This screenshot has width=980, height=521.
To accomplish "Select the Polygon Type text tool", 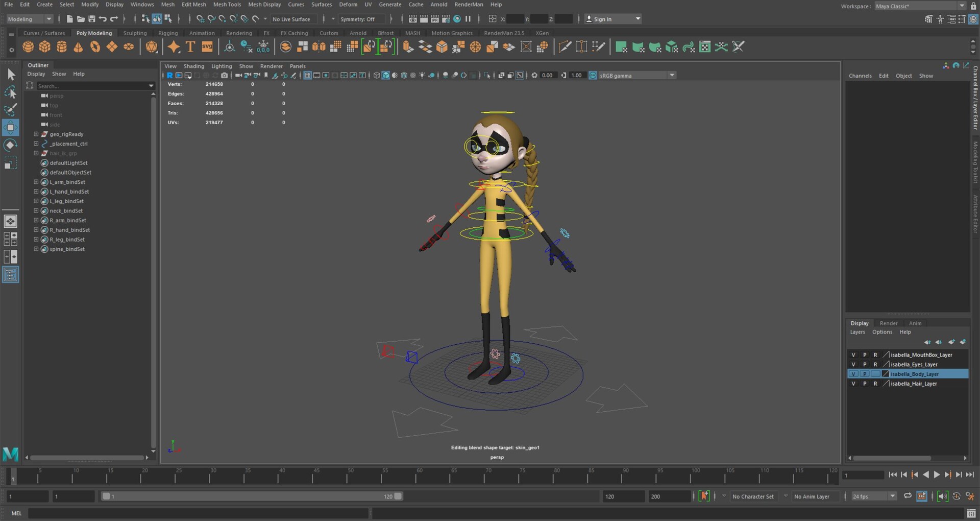I will pos(190,46).
